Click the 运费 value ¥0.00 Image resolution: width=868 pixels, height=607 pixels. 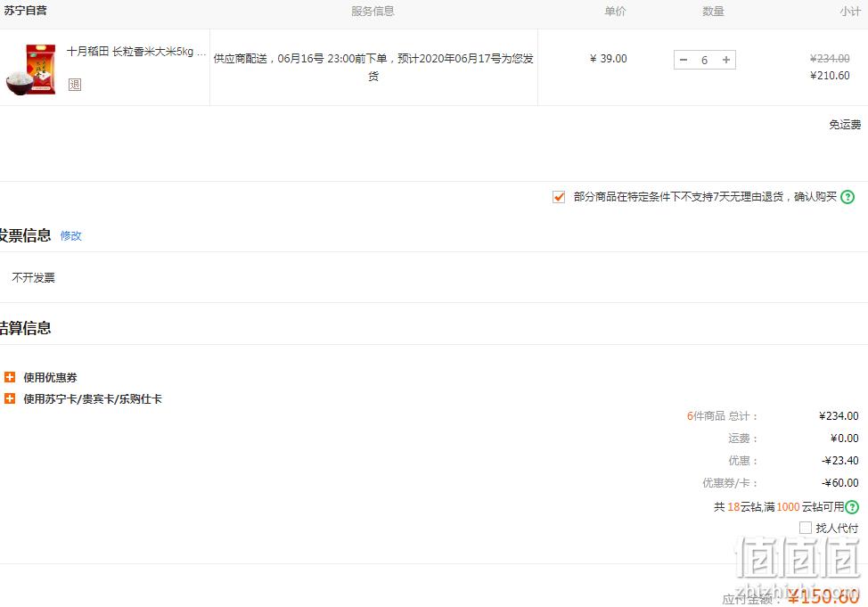pyautogui.click(x=845, y=438)
